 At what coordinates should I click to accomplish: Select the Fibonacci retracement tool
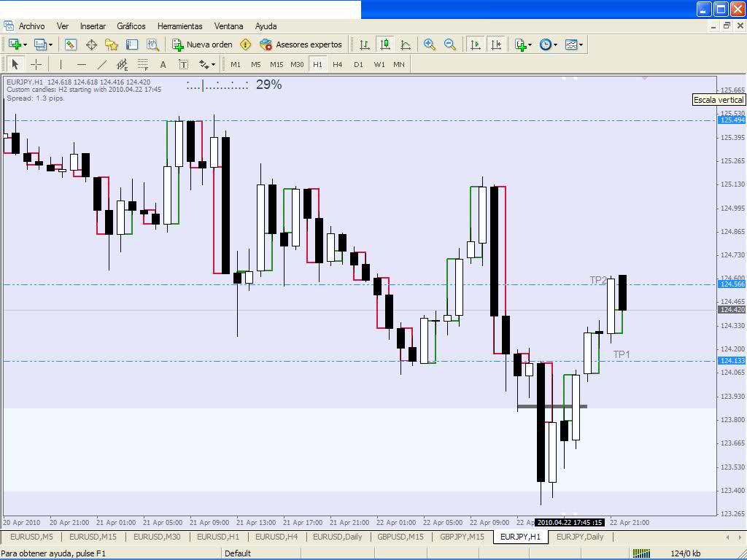point(142,64)
